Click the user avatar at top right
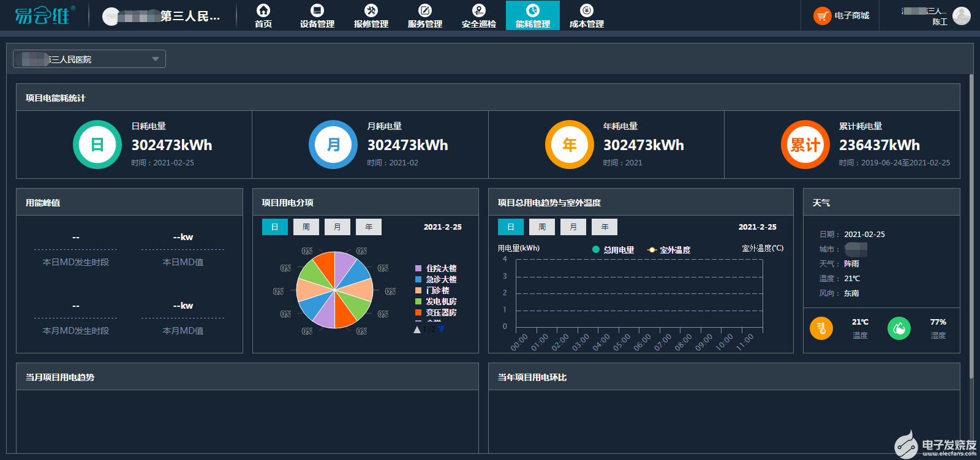The image size is (980, 460). coord(962,16)
